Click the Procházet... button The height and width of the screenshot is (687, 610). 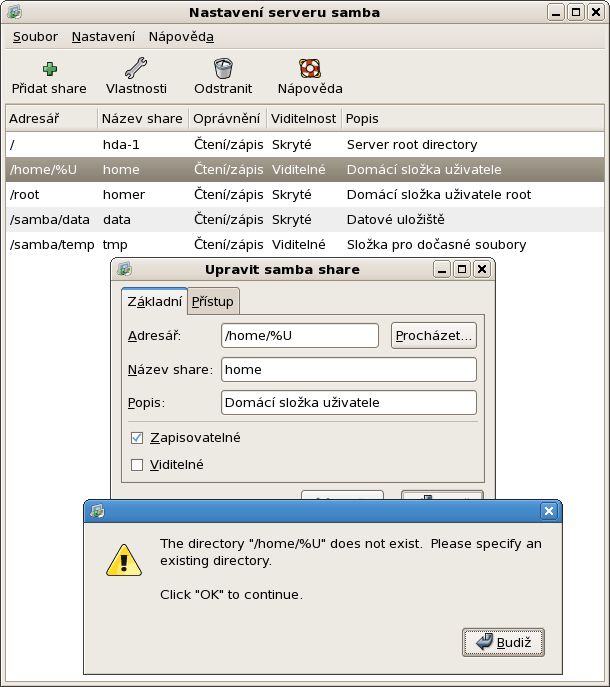pyautogui.click(x=433, y=336)
